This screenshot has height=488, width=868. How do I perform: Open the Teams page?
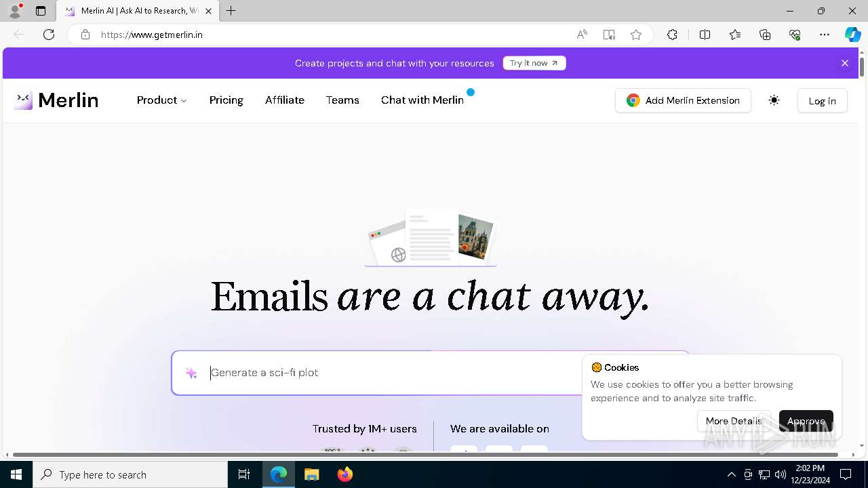(x=342, y=100)
